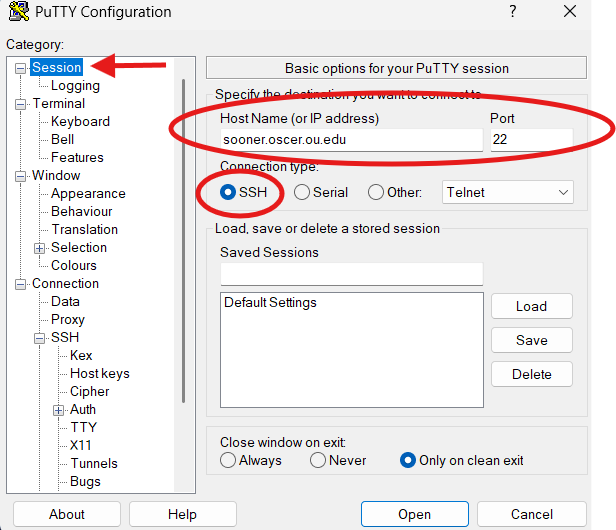Screen dimensions: 616x530
Task: Go to the Tunnels settings category
Action: click(x=94, y=463)
